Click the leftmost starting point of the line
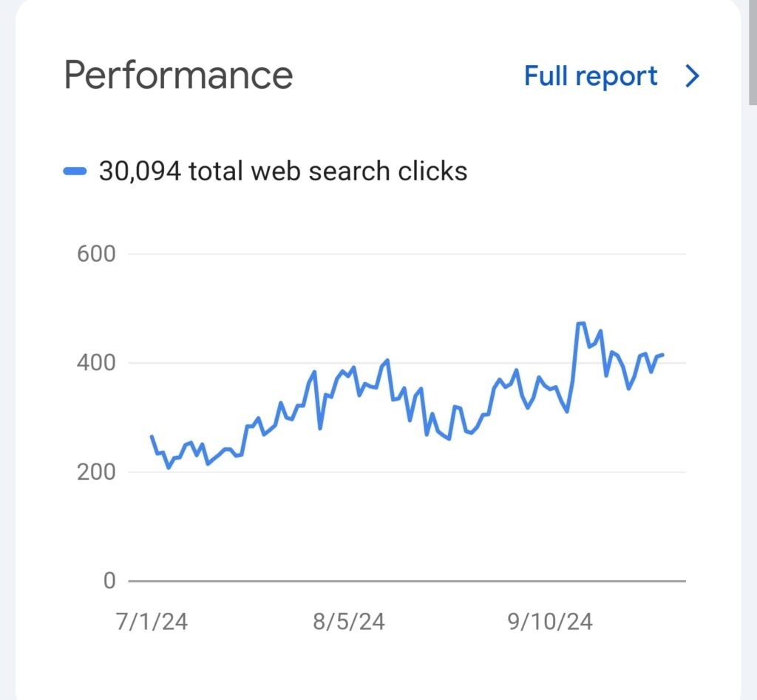757x700 pixels. click(152, 437)
